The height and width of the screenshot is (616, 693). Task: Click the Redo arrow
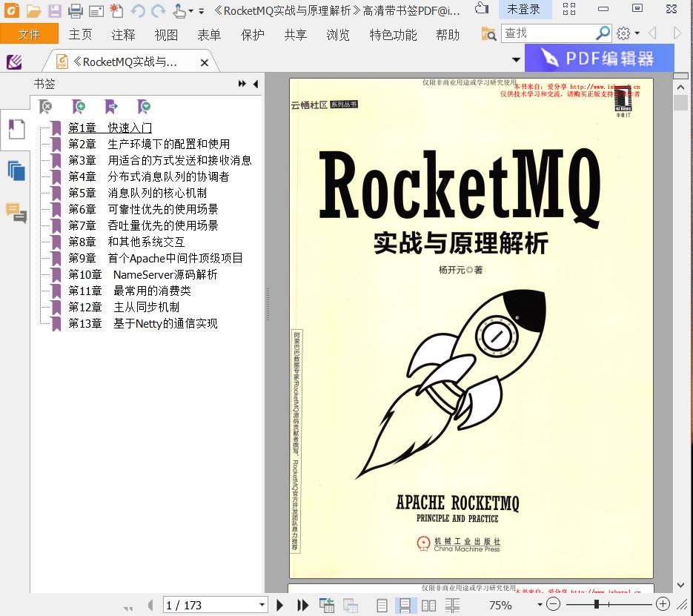(158, 10)
